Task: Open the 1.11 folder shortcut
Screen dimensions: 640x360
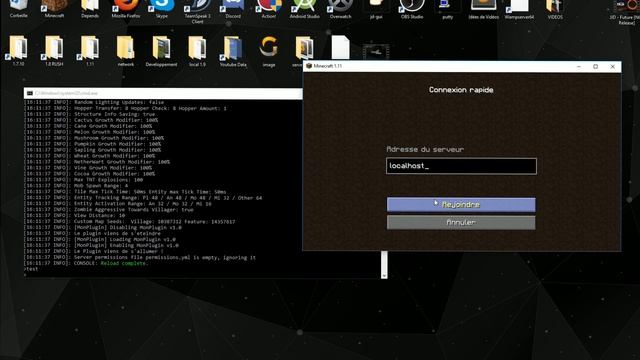Action: [90, 51]
